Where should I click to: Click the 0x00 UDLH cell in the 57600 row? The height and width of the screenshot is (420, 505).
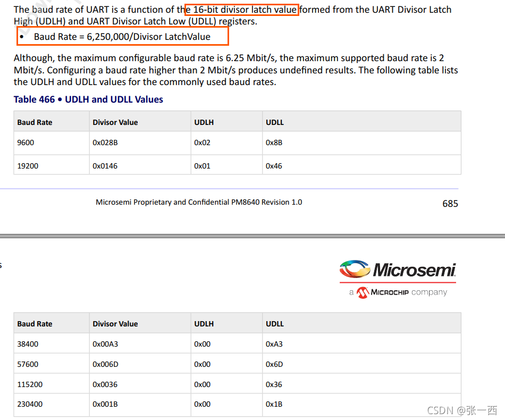[x=227, y=364]
